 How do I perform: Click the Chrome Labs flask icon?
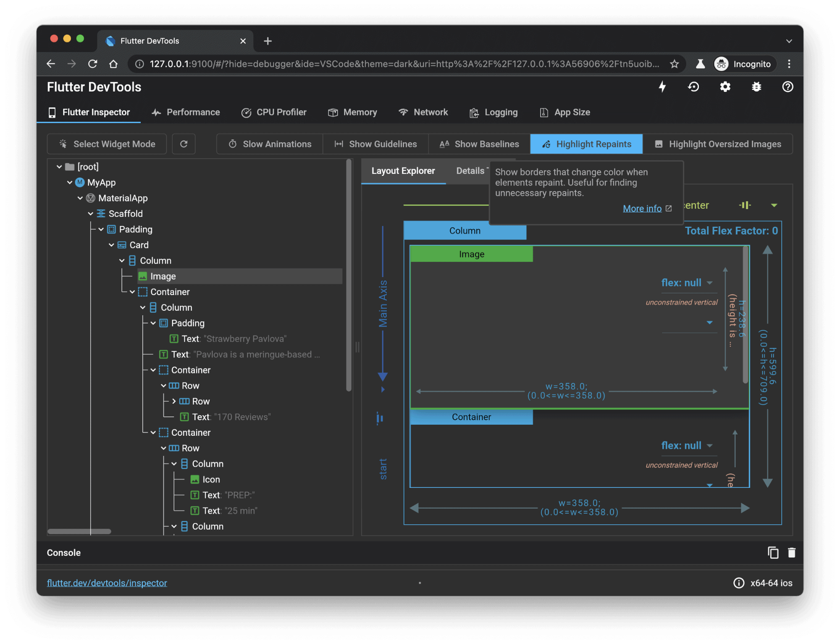(700, 64)
